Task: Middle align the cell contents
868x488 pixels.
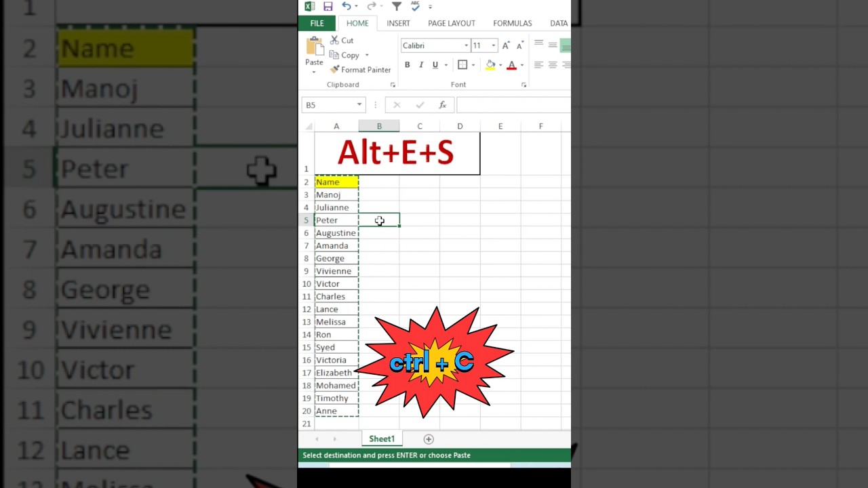Action: pos(553,45)
